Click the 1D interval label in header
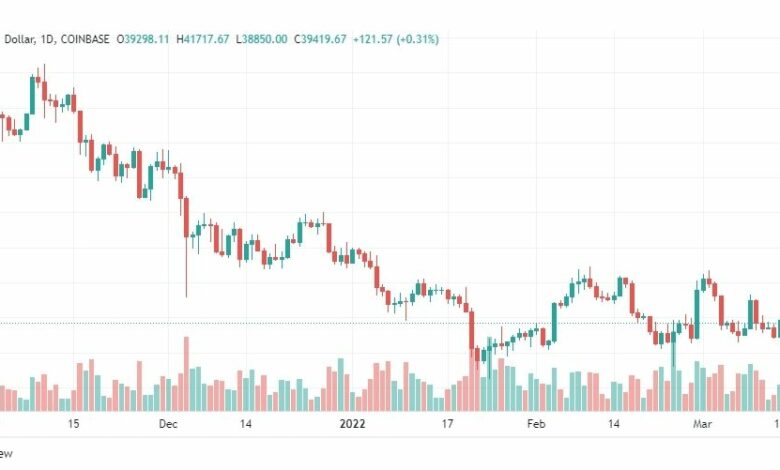The image size is (780, 470). 46,39
